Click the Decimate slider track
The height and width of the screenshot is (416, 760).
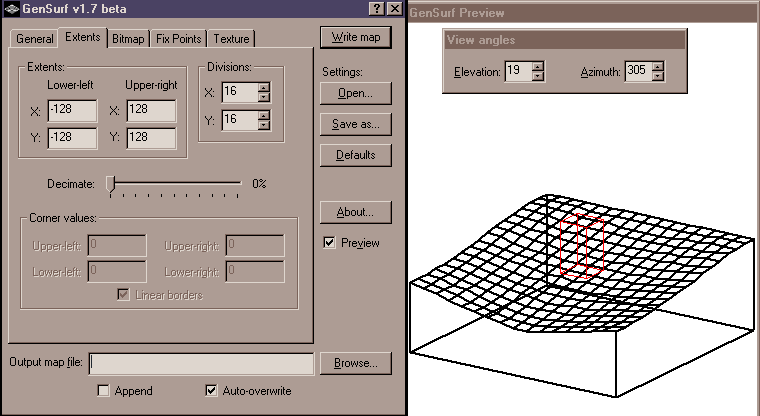pyautogui.click(x=178, y=183)
